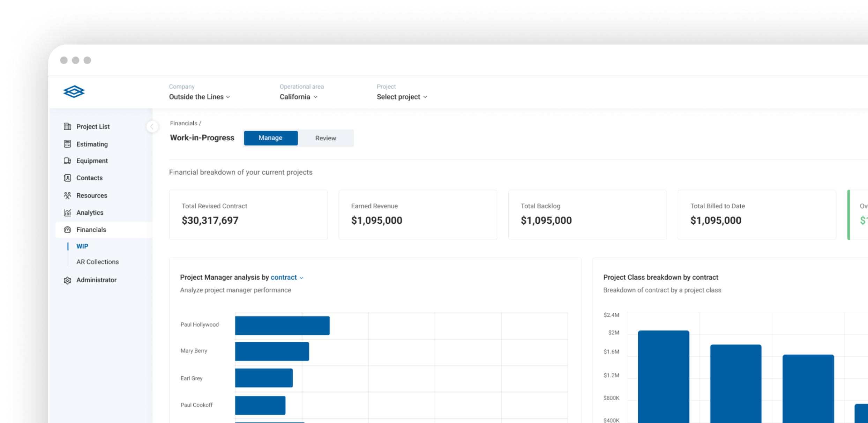Select the WIP sub-item

pos(82,246)
